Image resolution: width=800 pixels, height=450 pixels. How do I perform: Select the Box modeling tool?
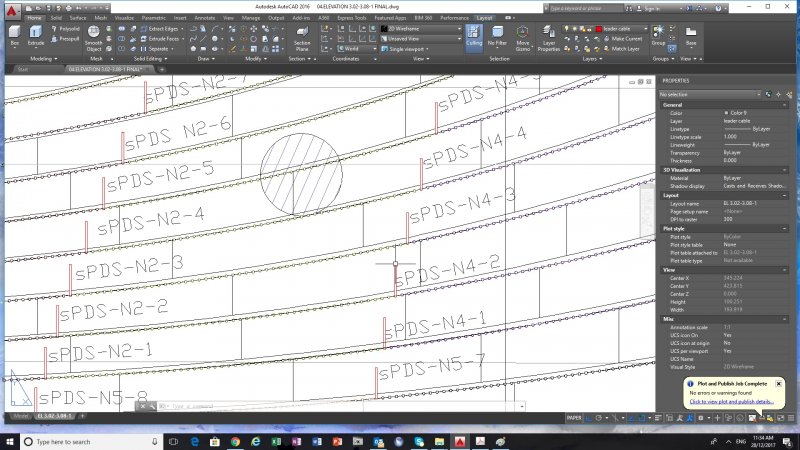click(x=14, y=39)
